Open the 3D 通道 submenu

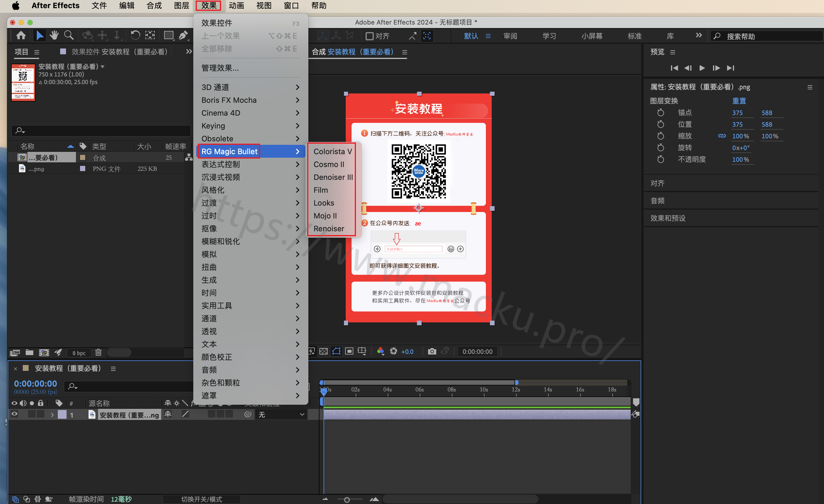[250, 87]
